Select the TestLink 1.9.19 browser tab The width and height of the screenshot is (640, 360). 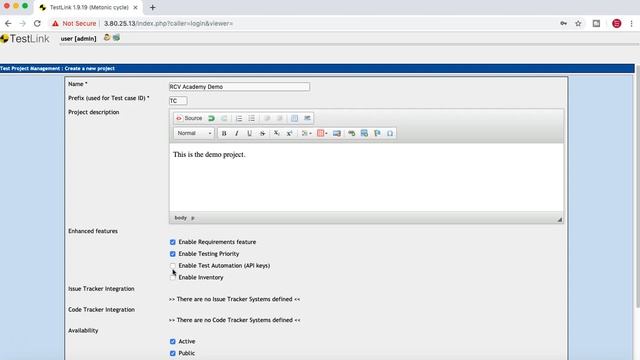[x=89, y=7]
